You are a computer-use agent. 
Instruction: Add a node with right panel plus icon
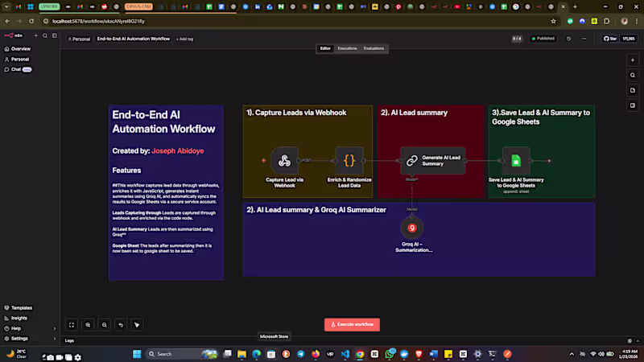click(x=633, y=60)
